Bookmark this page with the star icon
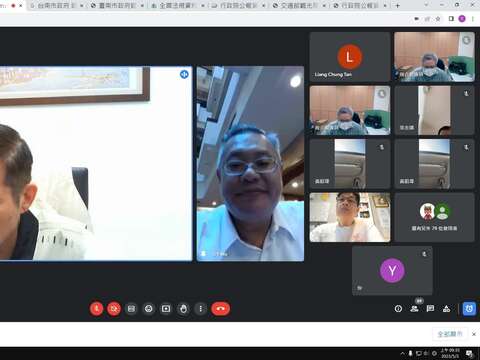The width and height of the screenshot is (480, 360). (438, 19)
